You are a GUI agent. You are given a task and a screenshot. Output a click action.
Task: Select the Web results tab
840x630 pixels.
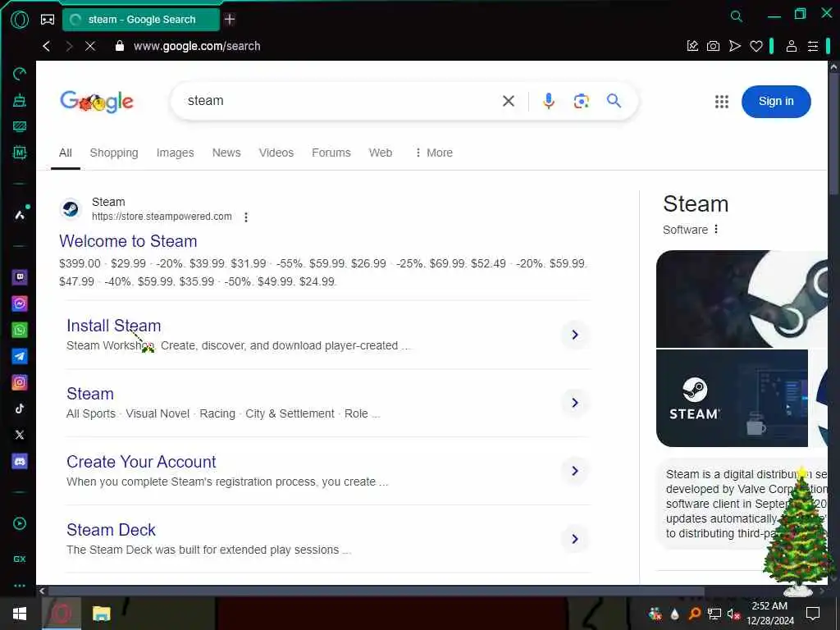click(x=381, y=153)
